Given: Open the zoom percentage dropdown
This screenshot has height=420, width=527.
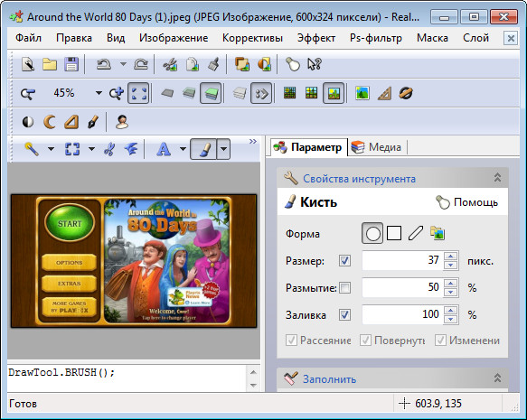Looking at the screenshot, I should pyautogui.click(x=99, y=93).
